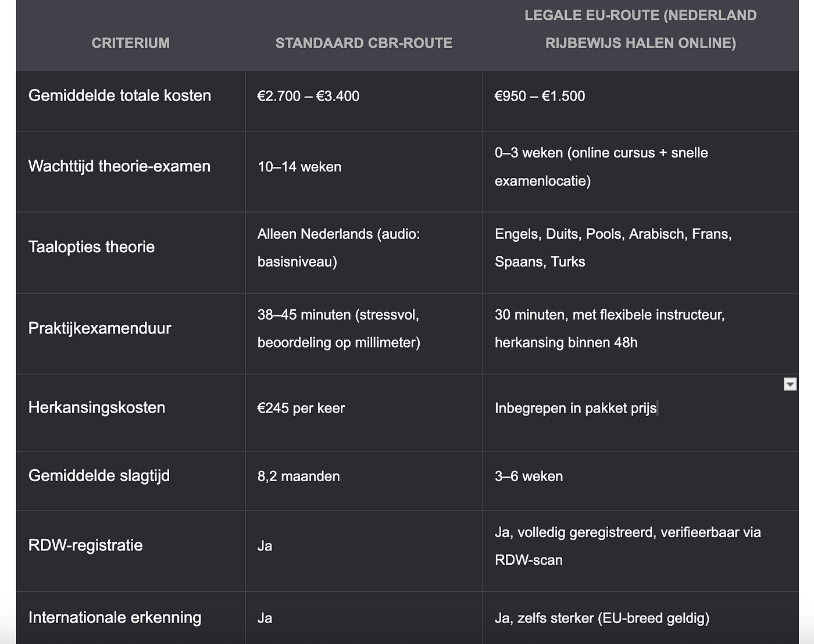Click the 10–14 weken cell
Image resolution: width=814 pixels, height=644 pixels.
coord(299,167)
